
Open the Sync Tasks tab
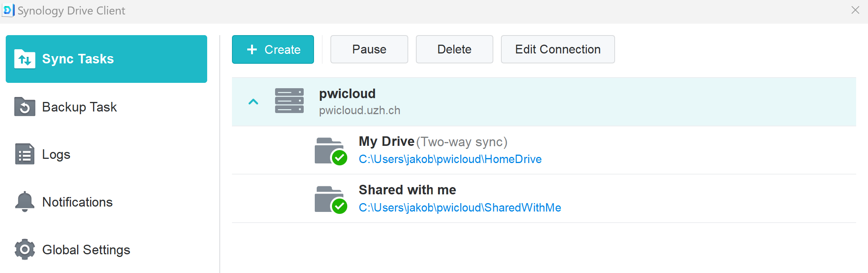(106, 59)
